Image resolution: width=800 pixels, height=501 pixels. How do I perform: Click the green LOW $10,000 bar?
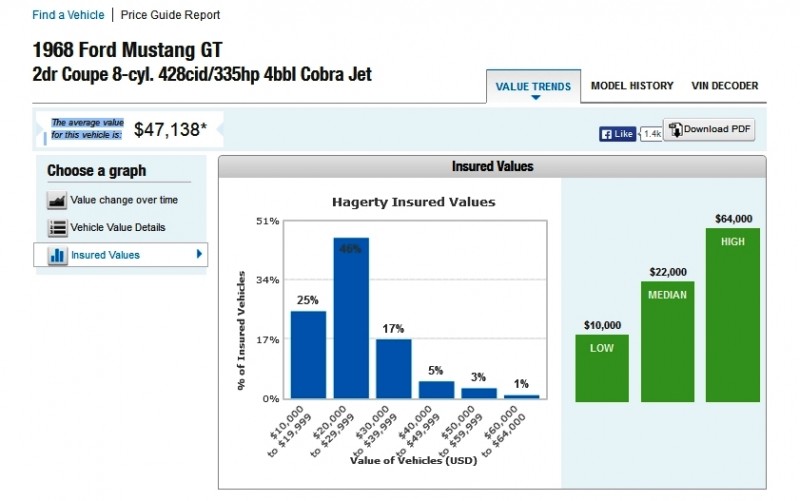(x=602, y=368)
